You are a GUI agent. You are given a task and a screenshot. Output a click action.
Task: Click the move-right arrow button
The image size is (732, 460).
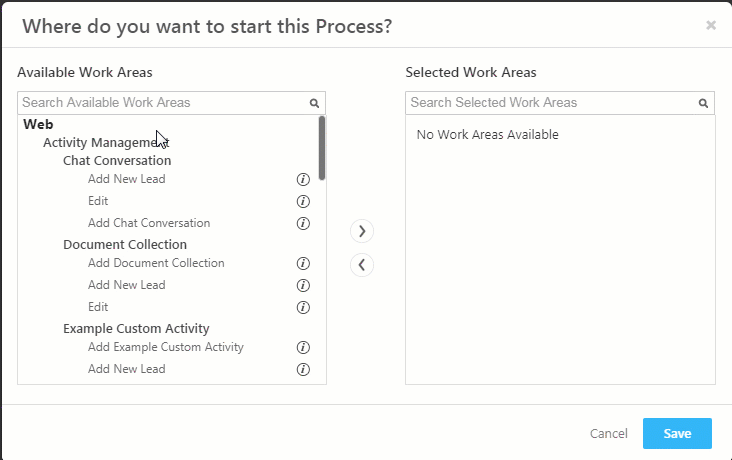362,231
